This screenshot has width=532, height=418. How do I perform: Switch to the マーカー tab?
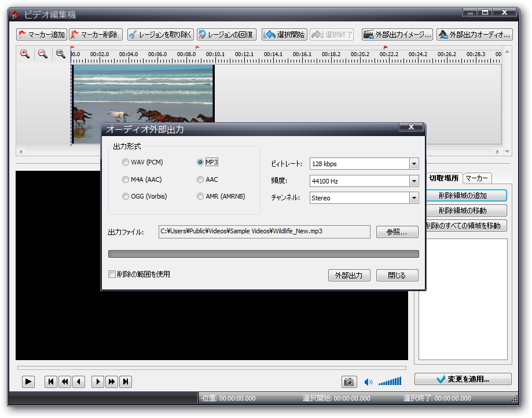pyautogui.click(x=476, y=178)
